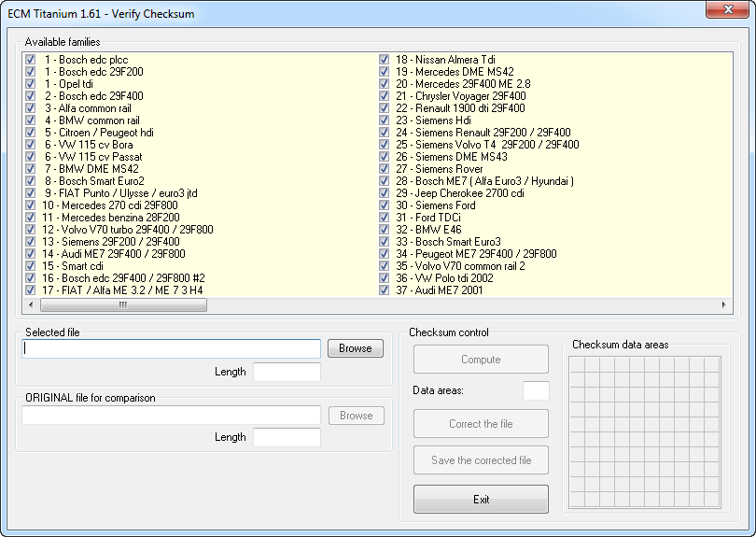Uncheck 19 - Mercedes DME MS42 checkbox
756x537 pixels.
(385, 71)
